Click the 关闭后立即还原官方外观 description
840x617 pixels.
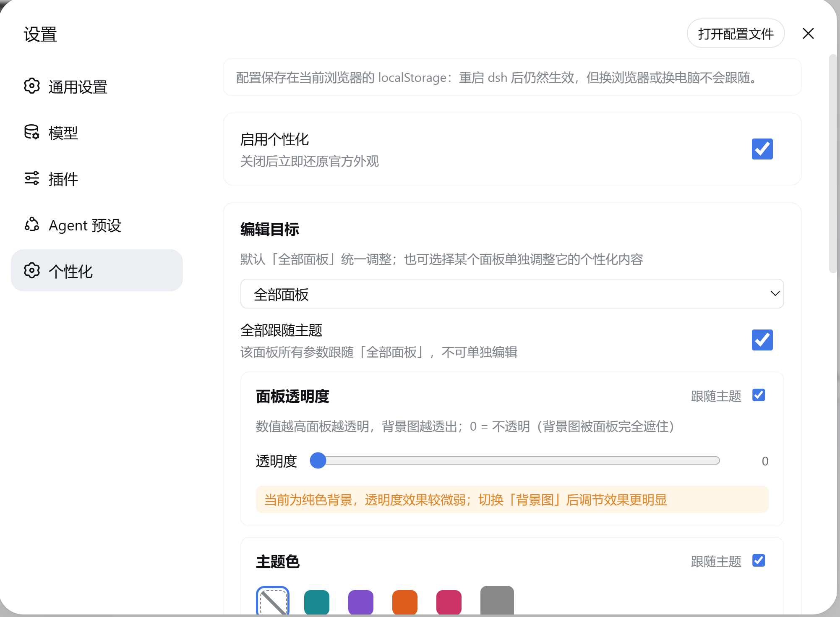click(310, 161)
